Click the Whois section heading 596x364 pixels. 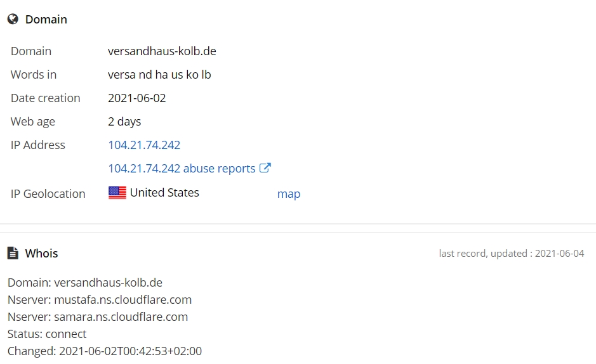click(41, 254)
